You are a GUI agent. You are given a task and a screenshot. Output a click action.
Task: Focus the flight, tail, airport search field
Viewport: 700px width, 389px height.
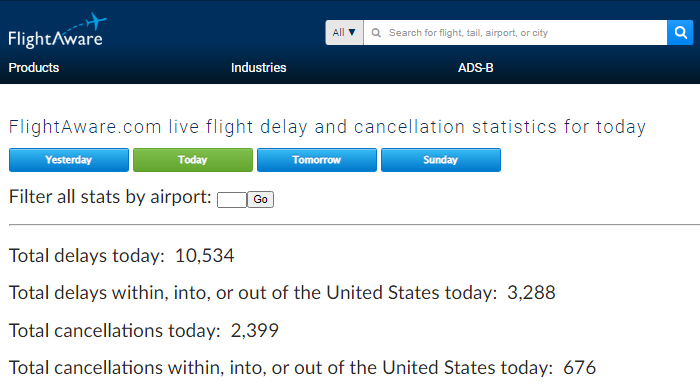pyautogui.click(x=515, y=33)
